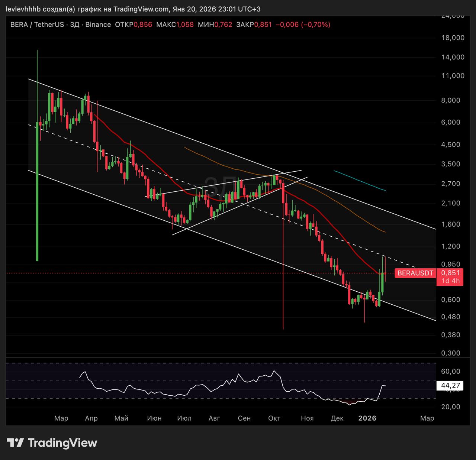Click the −0,006 (−0,70%) change value
This screenshot has height=460, width=476.
click(x=305, y=25)
